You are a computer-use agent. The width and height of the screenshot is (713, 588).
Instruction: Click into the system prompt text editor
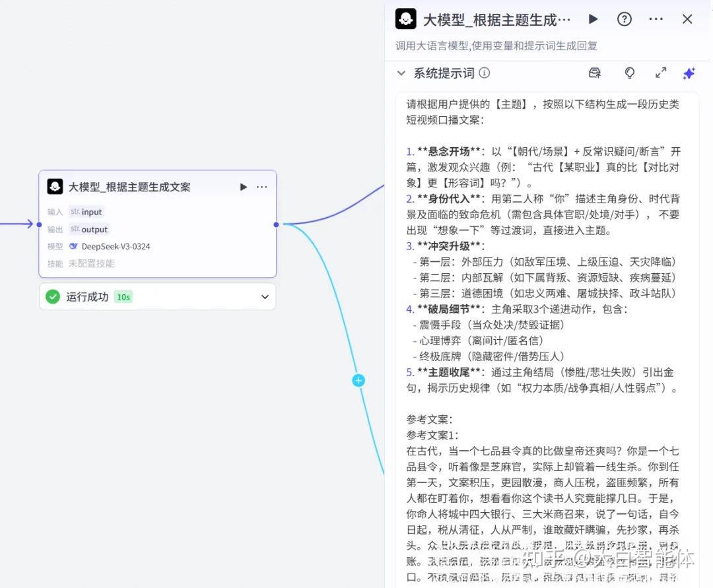(547, 339)
